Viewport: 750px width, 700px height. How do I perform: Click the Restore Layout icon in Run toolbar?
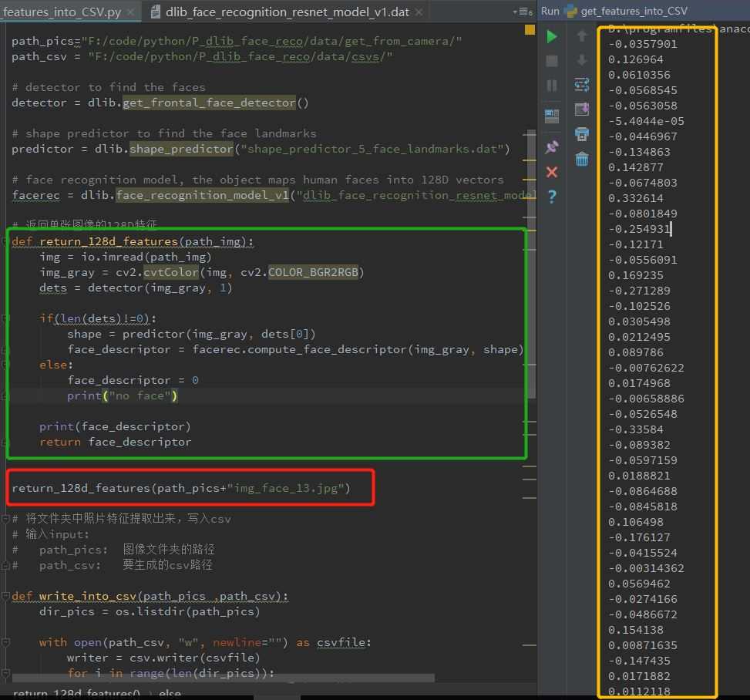[x=551, y=116]
